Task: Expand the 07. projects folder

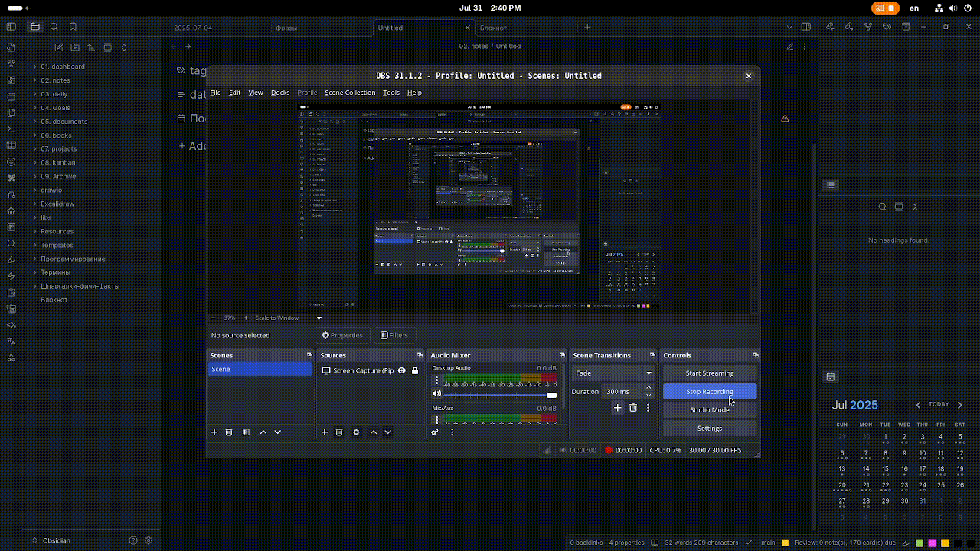Action: click(58, 149)
